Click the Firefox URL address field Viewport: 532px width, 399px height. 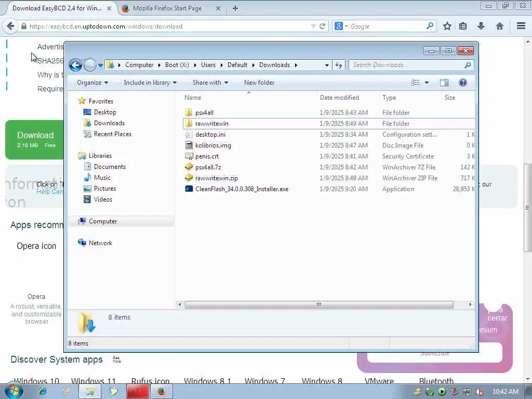[x=170, y=26]
